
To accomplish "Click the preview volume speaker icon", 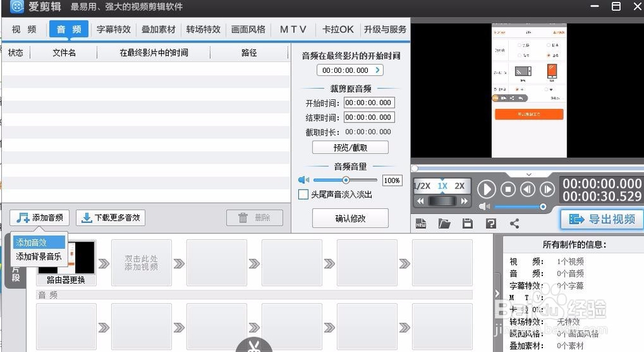I will tap(484, 206).
